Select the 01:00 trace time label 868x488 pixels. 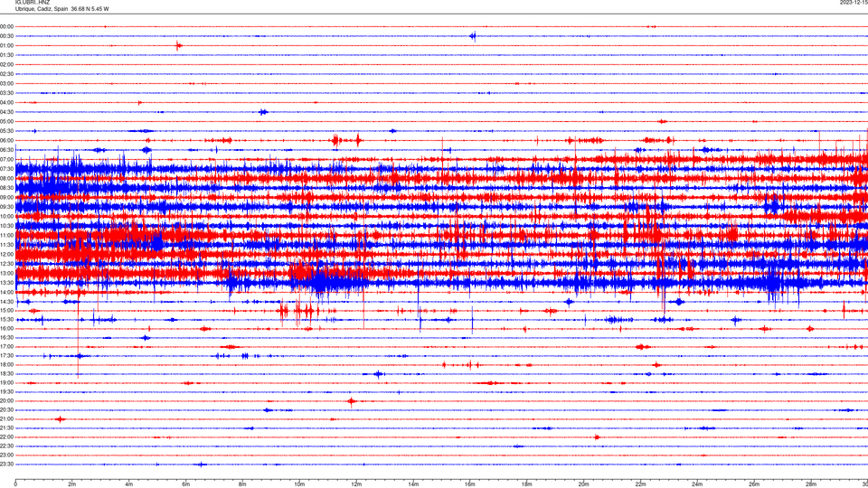6,45
